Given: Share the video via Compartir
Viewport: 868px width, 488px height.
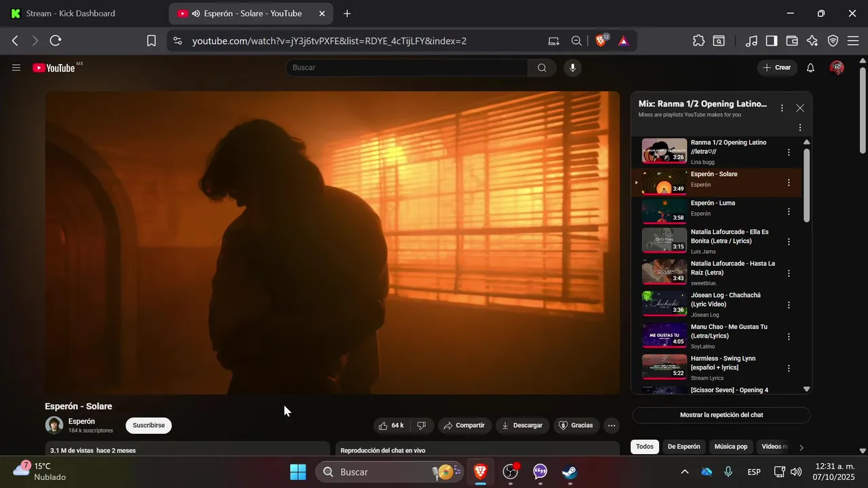Looking at the screenshot, I should tap(464, 426).
